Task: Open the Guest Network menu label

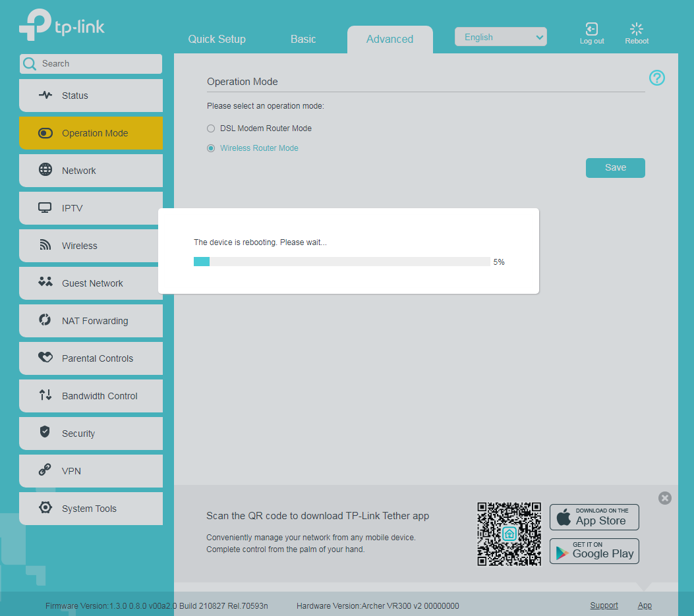Action: click(x=92, y=283)
